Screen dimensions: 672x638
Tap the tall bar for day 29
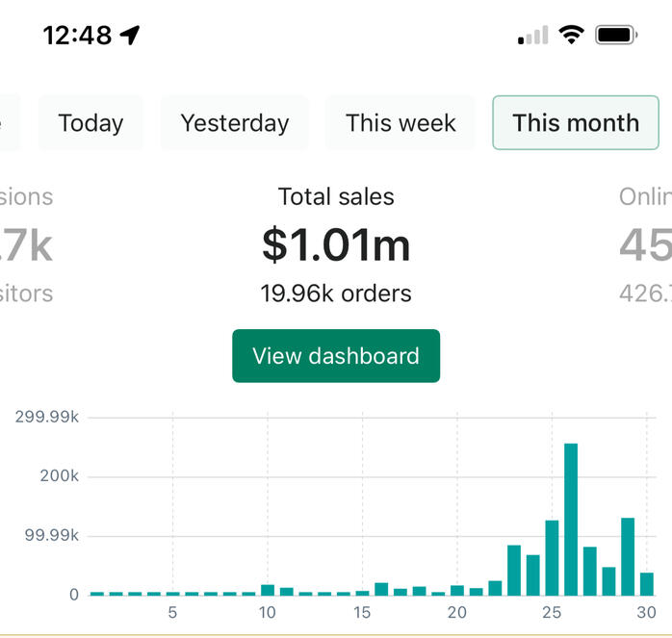pyautogui.click(x=628, y=556)
